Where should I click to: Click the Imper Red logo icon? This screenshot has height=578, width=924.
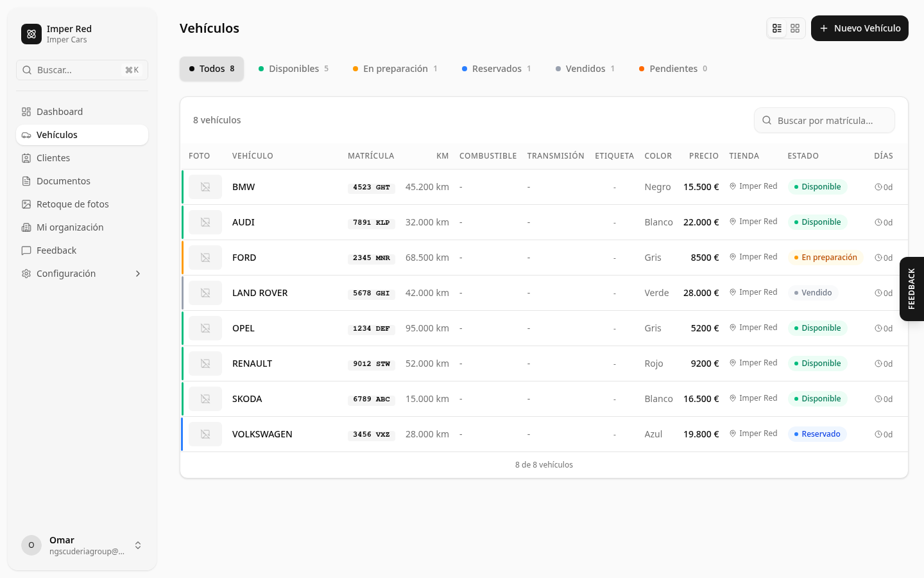[31, 34]
